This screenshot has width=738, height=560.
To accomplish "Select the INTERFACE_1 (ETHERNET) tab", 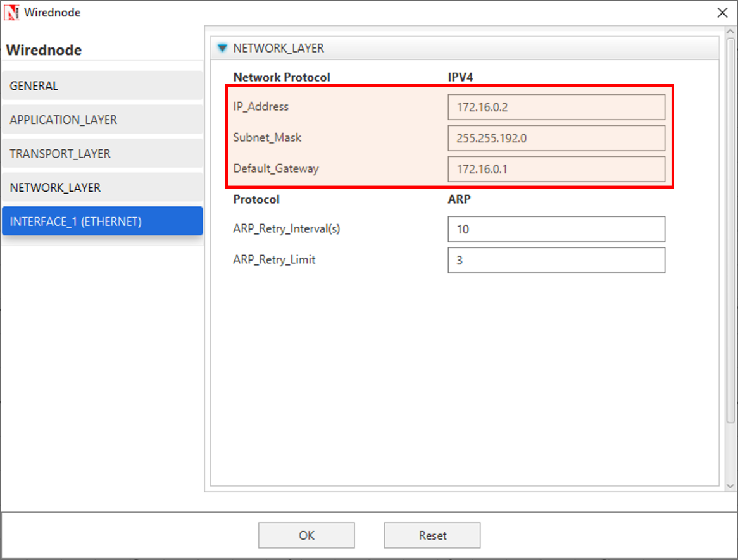I will pos(102,221).
